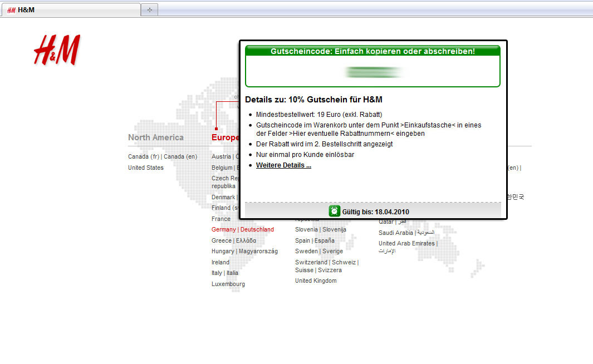Click the blurred voucher code field
Viewport: 593px width, 364px height.
click(373, 71)
